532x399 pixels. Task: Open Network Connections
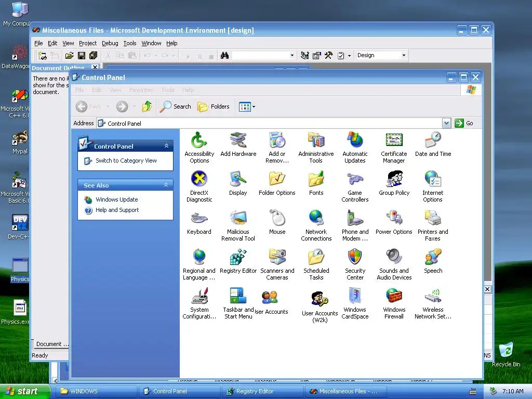pos(316,226)
